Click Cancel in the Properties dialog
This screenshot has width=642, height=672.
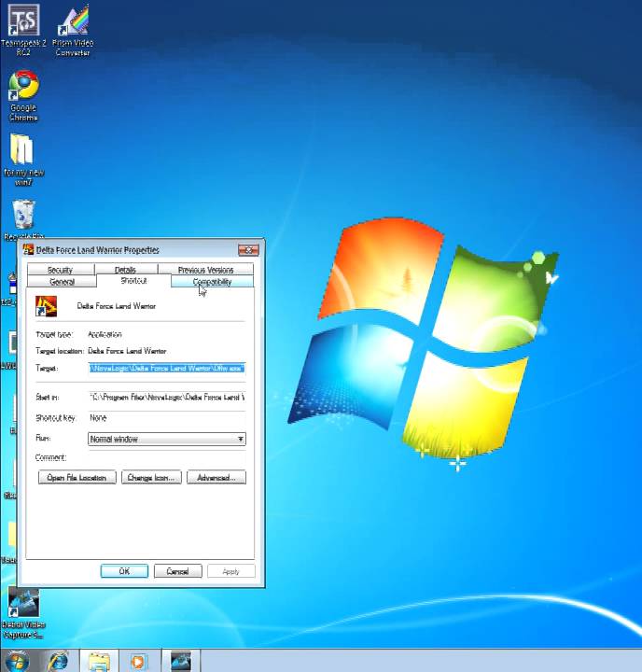click(178, 571)
